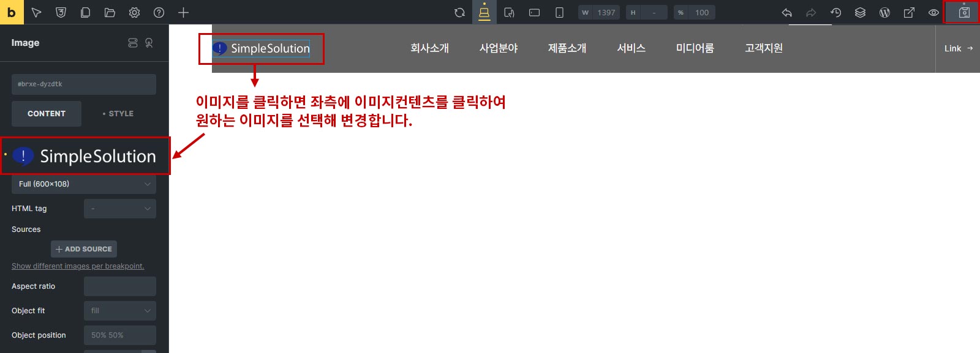The image size is (980, 353).
Task: Expand the Full (600×108) image size dropdown
Action: (x=84, y=184)
